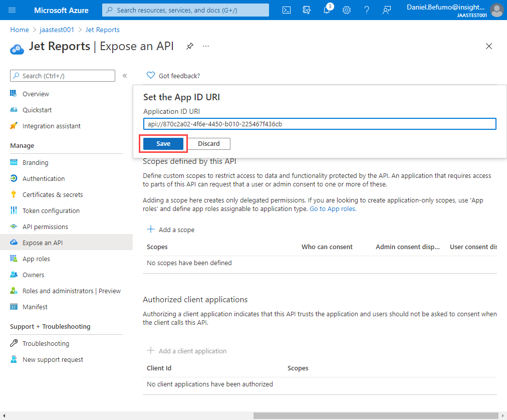Open the ellipsis More options menu

click(x=206, y=46)
